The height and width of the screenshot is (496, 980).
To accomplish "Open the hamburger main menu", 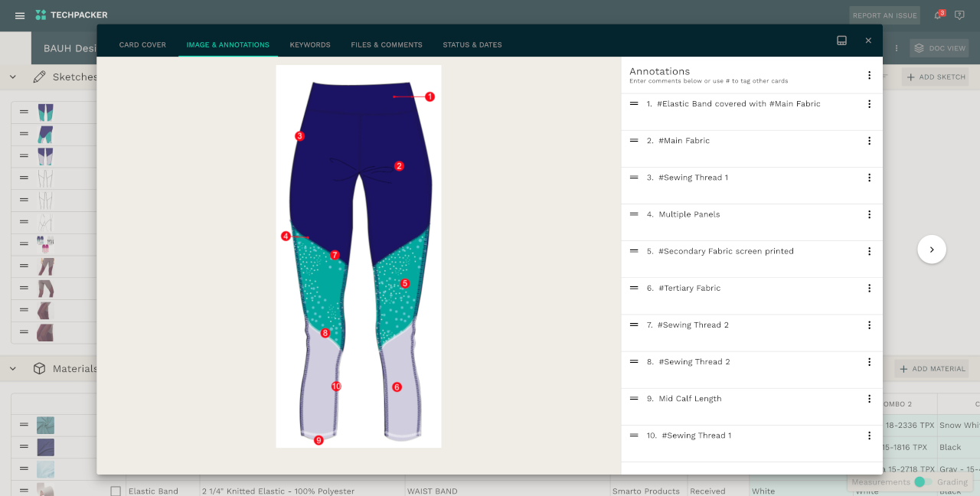I will click(20, 15).
